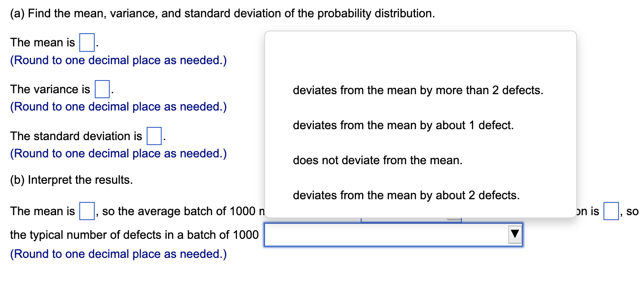Screen dimensions: 644x282
Task: Click the standard deviation box near 'so'
Action: (611, 211)
